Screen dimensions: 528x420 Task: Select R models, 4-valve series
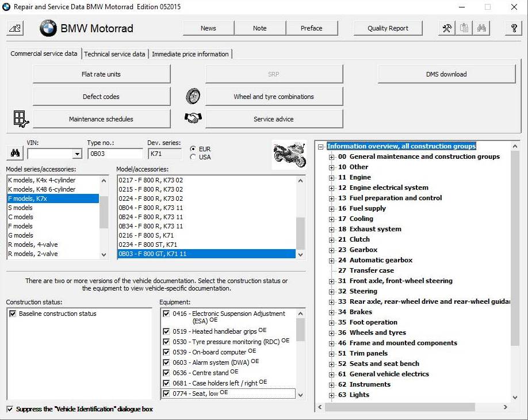tap(53, 245)
